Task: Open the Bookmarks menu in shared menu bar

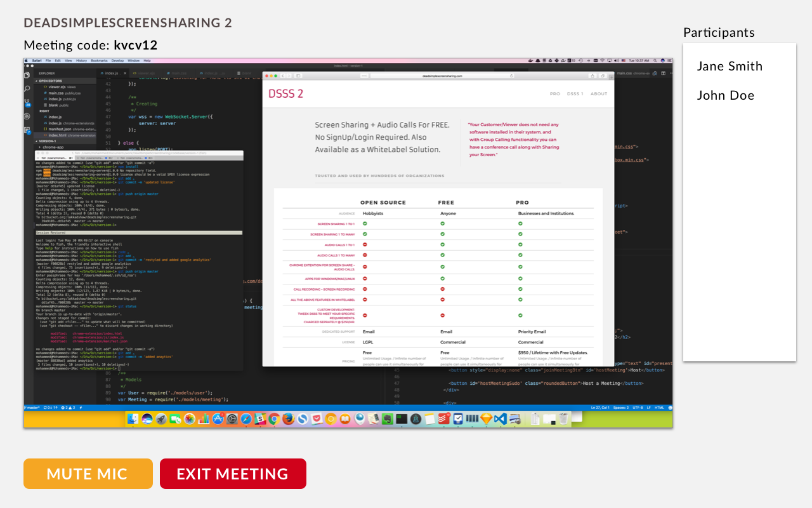Action: 99,60
